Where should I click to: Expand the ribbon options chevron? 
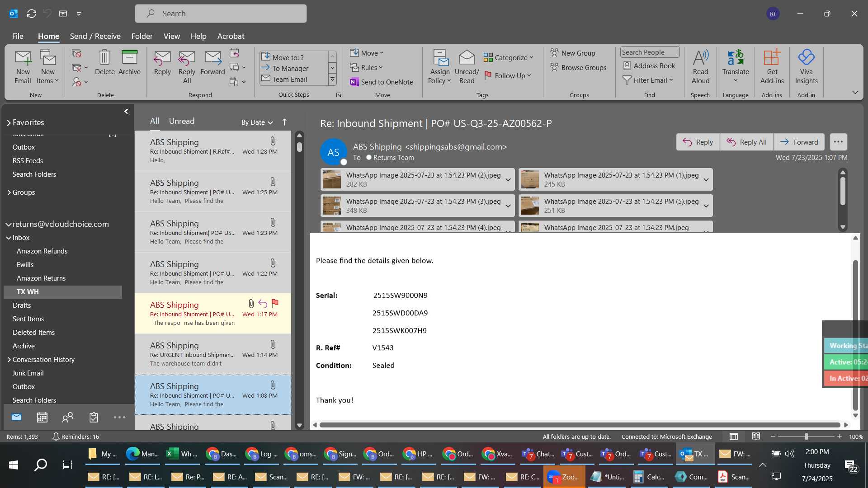click(x=855, y=93)
